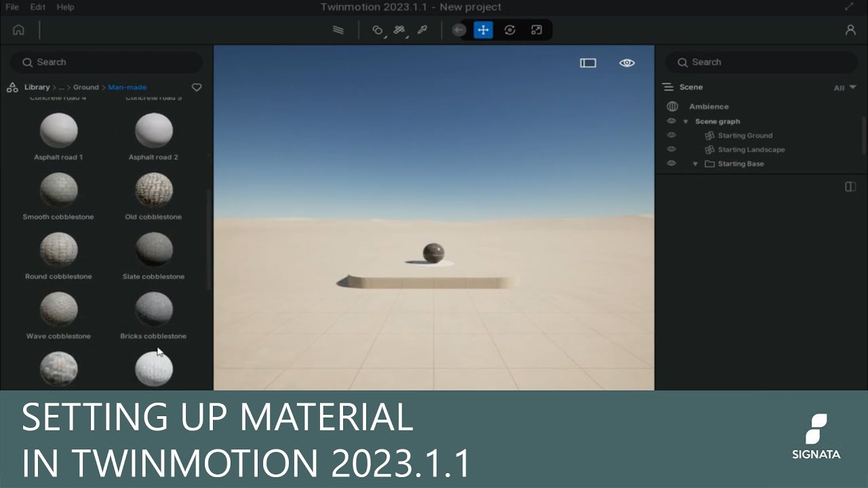Collapse the Starting Base folder arrow

tap(695, 164)
